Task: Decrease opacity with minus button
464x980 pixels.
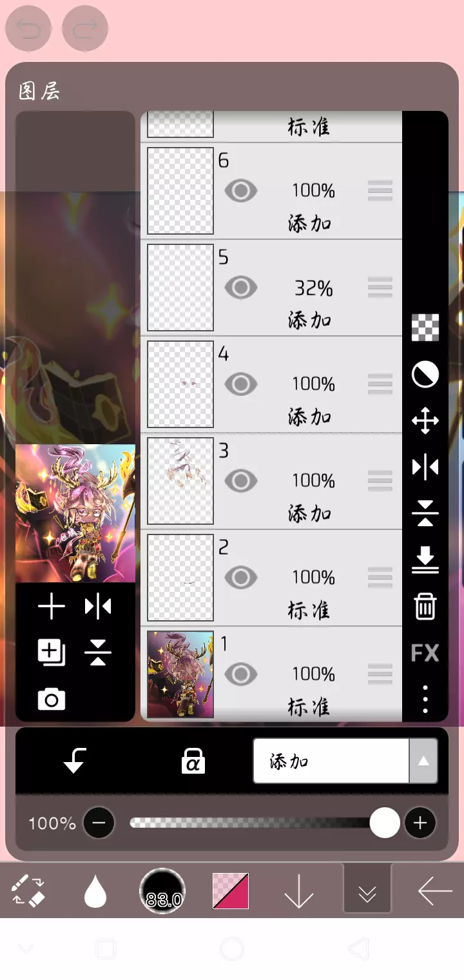Action: coord(99,823)
